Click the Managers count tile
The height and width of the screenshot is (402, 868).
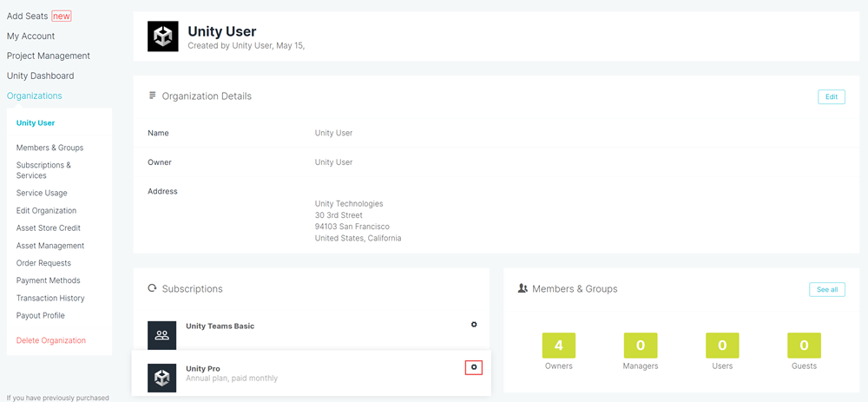[641, 346]
